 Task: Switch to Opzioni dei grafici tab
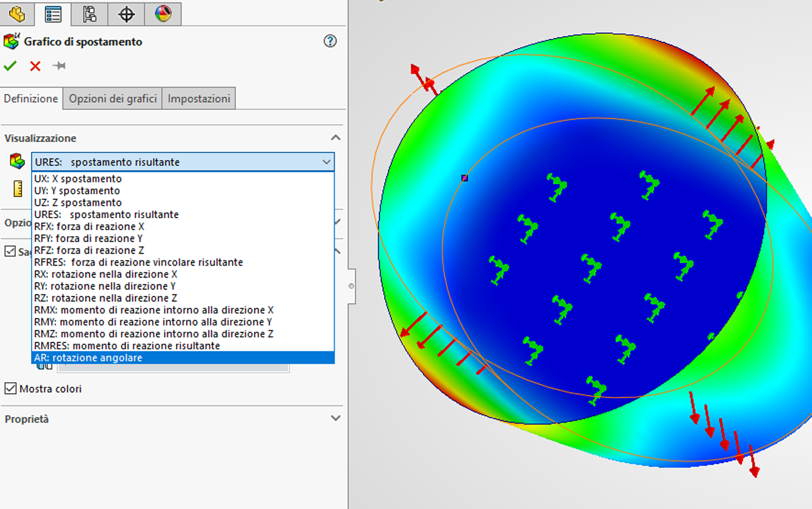(x=113, y=99)
